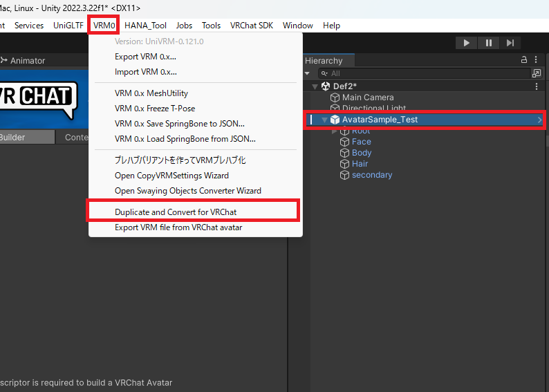This screenshot has height=392, width=549.
Task: Open the Help menu
Action: [x=332, y=26]
